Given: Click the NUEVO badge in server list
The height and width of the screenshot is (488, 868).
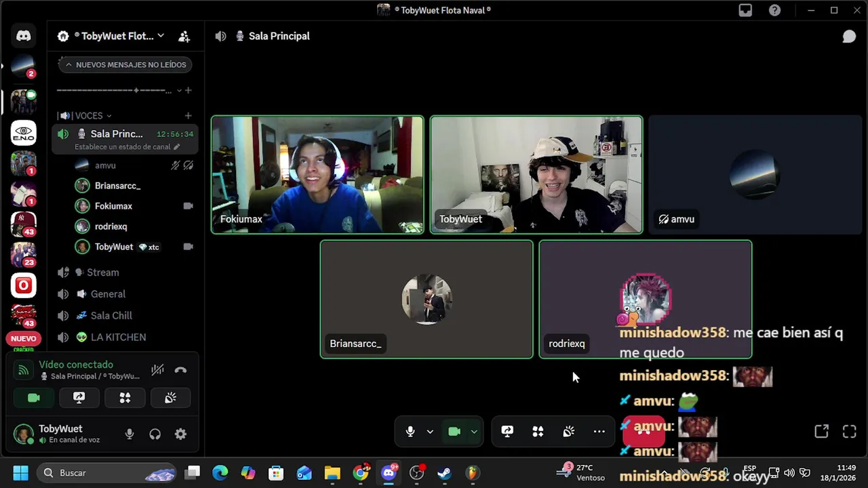Looking at the screenshot, I should tap(24, 339).
